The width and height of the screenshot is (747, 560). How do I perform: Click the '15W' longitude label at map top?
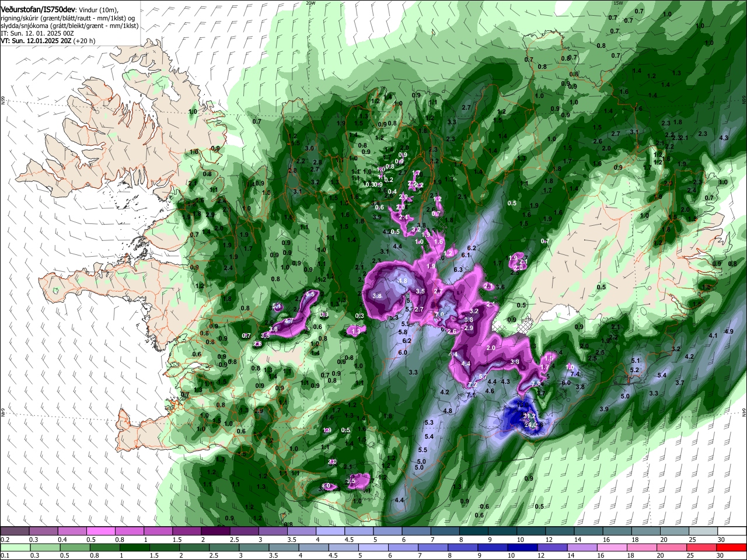coord(618,3)
